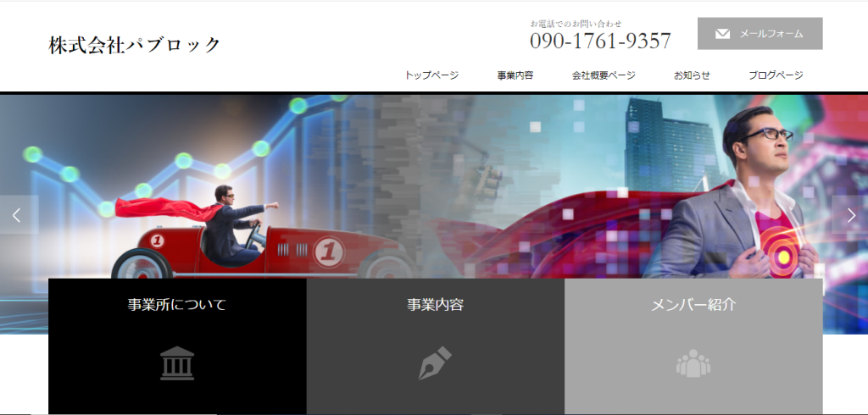This screenshot has width=868, height=415.
Task: Open the トップページ navigation item
Action: click(x=431, y=75)
